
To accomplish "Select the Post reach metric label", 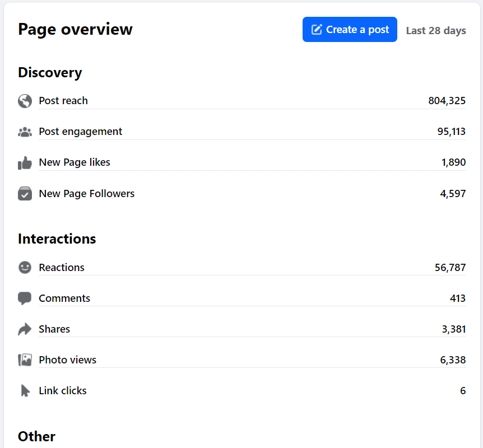I will coord(63,101).
